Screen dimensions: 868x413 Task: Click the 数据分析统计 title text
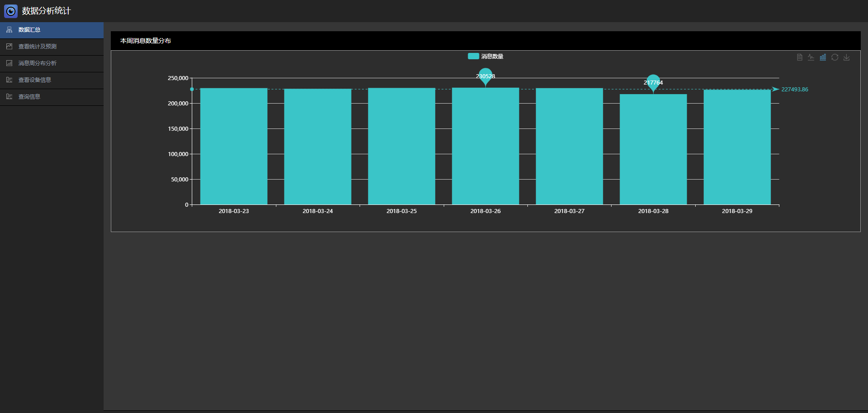pos(46,11)
